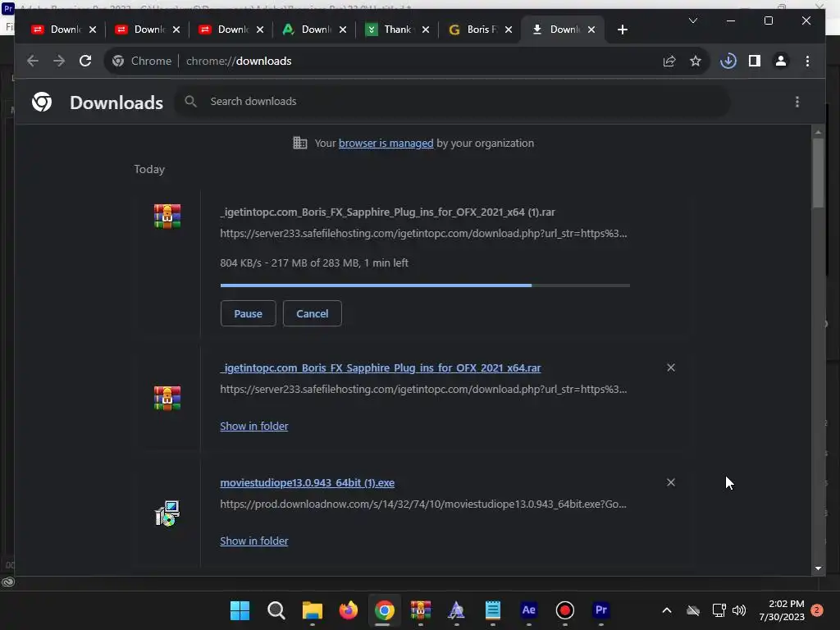Open the Chrome profile icon
Image resolution: width=840 pixels, height=630 pixels.
(781, 61)
